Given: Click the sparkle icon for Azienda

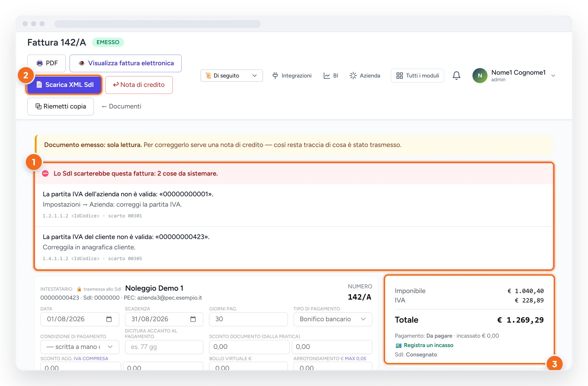Looking at the screenshot, I should (353, 76).
